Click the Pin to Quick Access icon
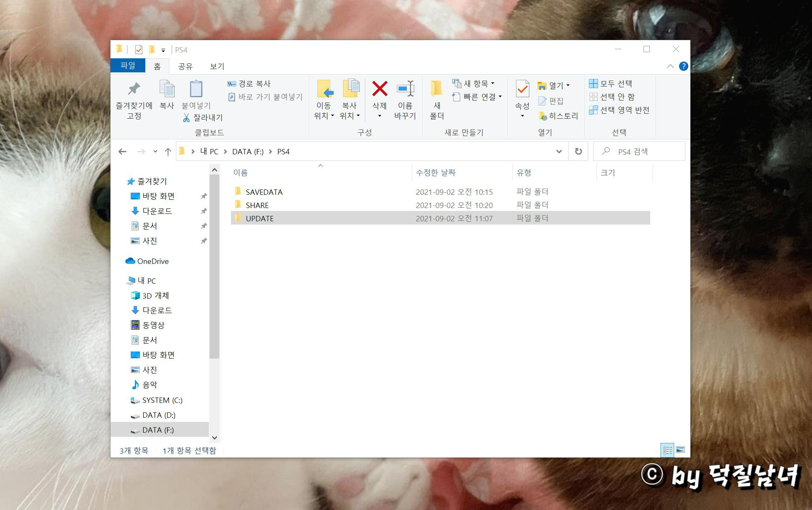This screenshot has height=510, width=812. tap(134, 89)
